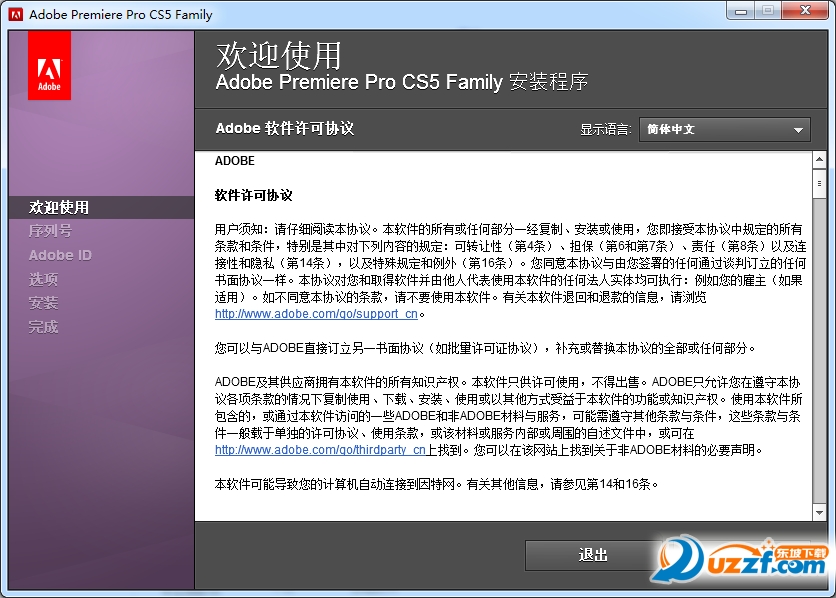Click the Adobe icon in the title bar
Viewport: 836px width, 598px height.
[16, 14]
